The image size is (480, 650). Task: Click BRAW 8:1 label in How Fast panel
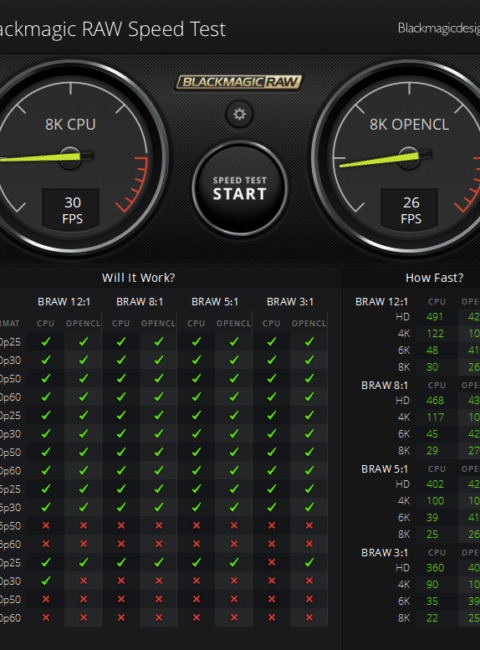pos(384,386)
